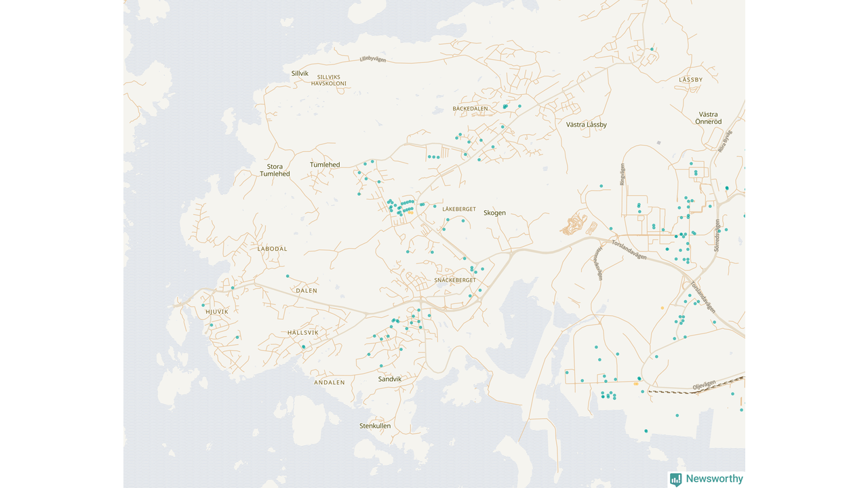Click the Stenkullen label on the map

click(x=375, y=426)
